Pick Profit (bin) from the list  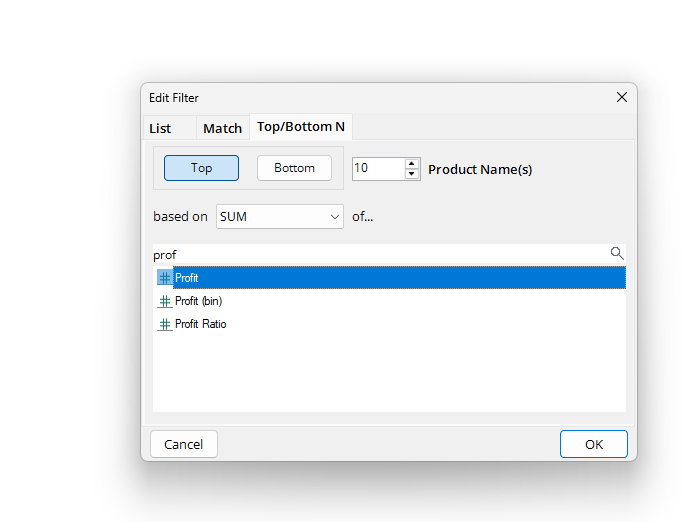click(198, 301)
